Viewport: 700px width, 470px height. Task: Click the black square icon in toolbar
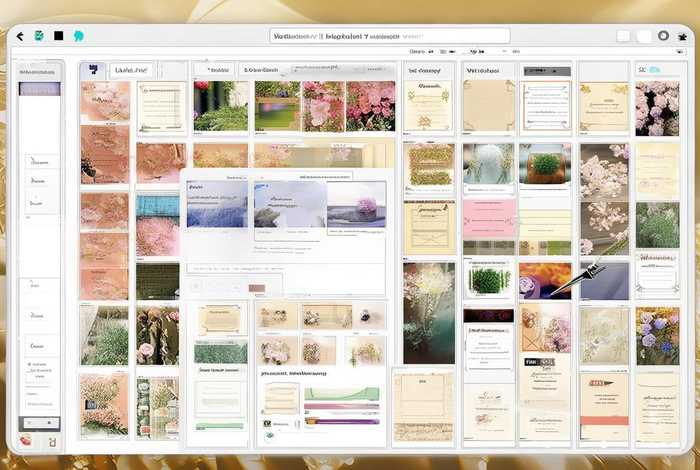(59, 36)
